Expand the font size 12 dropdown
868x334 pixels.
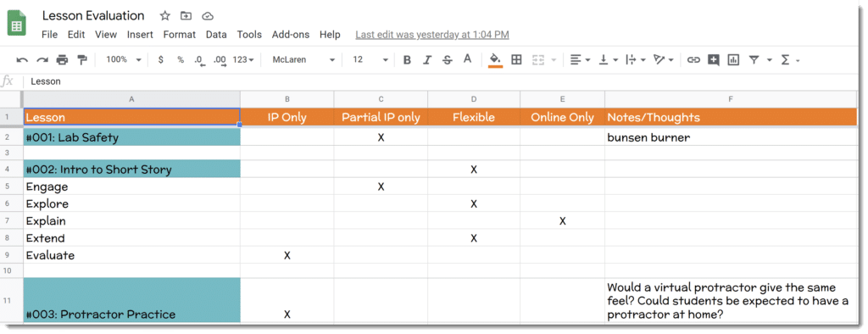tap(370, 60)
